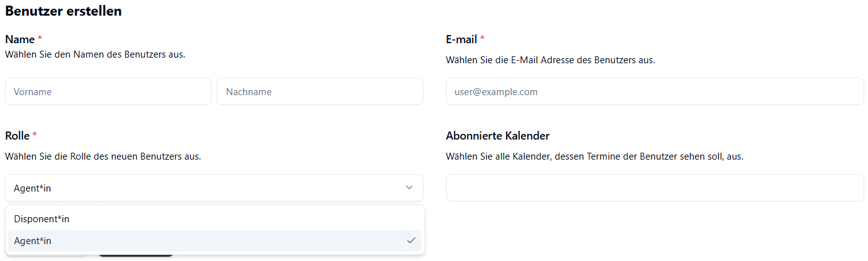Click the E-mail field label
This screenshot has height=261, width=868.
(462, 39)
